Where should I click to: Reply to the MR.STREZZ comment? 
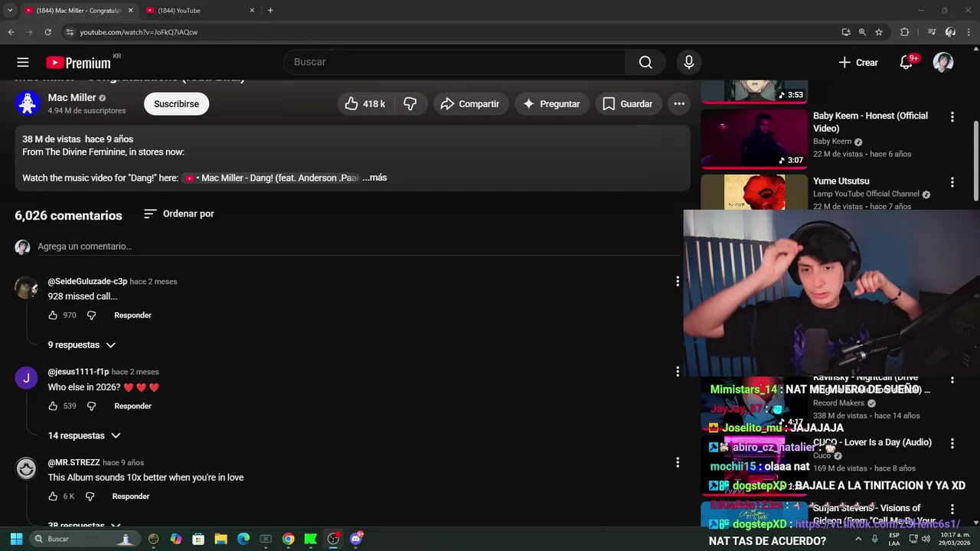click(x=131, y=497)
